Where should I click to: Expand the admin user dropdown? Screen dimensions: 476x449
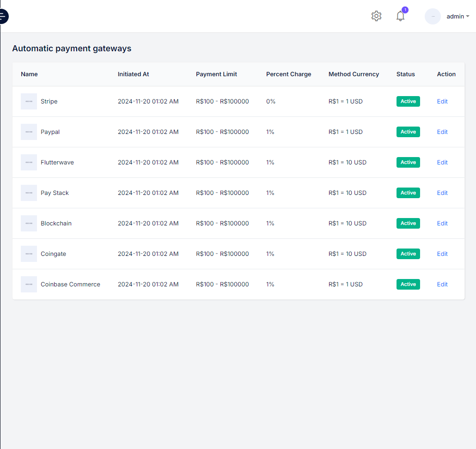(x=458, y=17)
